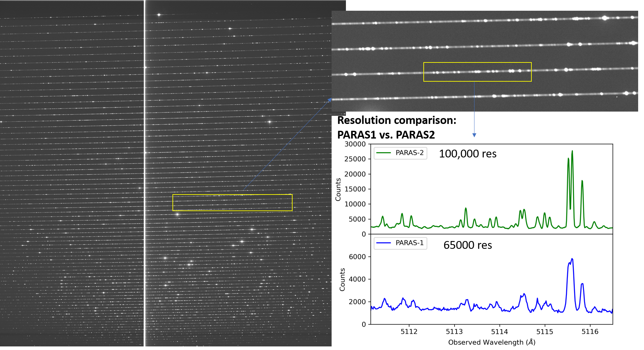This screenshot has height=350, width=644.
Task: Click the "65000 res" annotation text
Action: (x=468, y=245)
